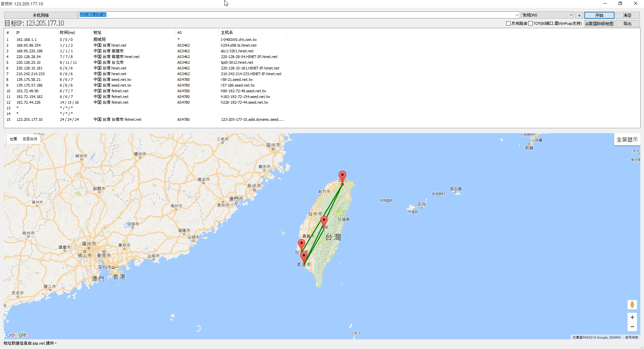Select hop row with IP 139.175.57.186
This screenshot has width=644, height=349.
coord(145,85)
